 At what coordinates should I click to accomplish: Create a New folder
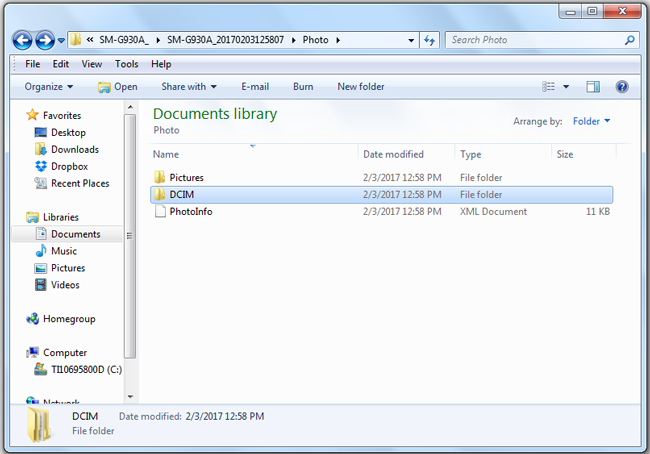[x=361, y=87]
